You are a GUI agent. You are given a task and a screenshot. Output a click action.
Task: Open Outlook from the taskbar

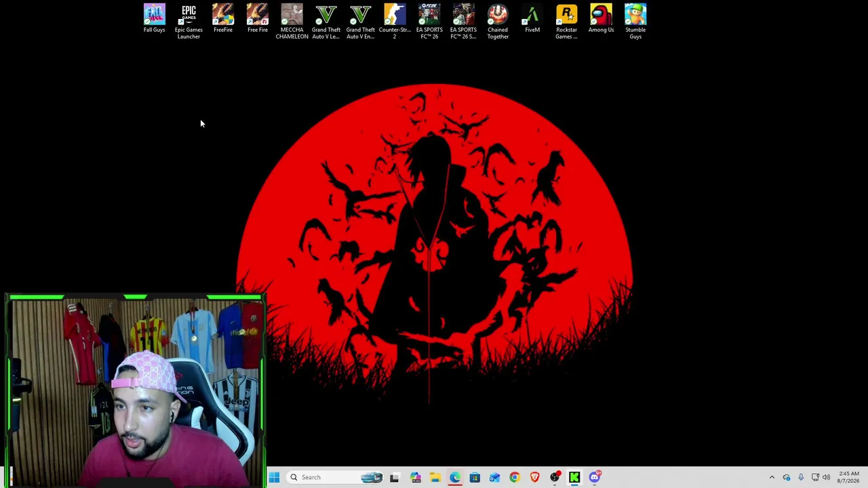point(495,477)
